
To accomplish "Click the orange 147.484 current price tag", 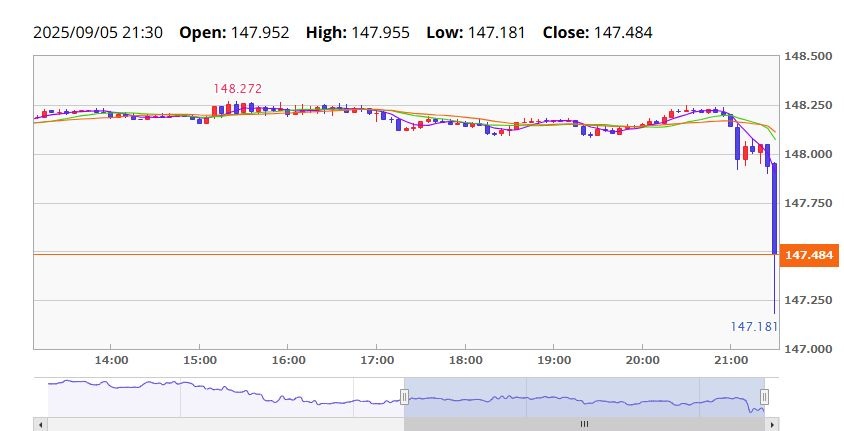I will (809, 255).
